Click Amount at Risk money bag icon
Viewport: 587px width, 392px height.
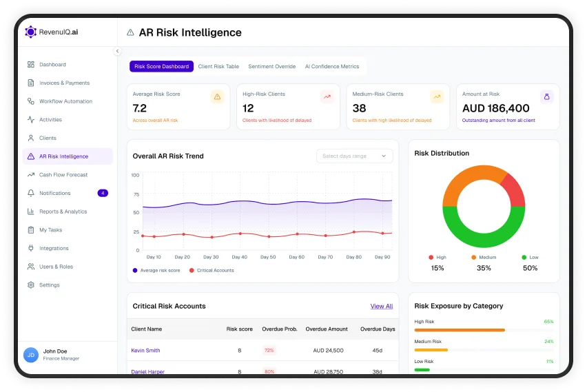[546, 96]
